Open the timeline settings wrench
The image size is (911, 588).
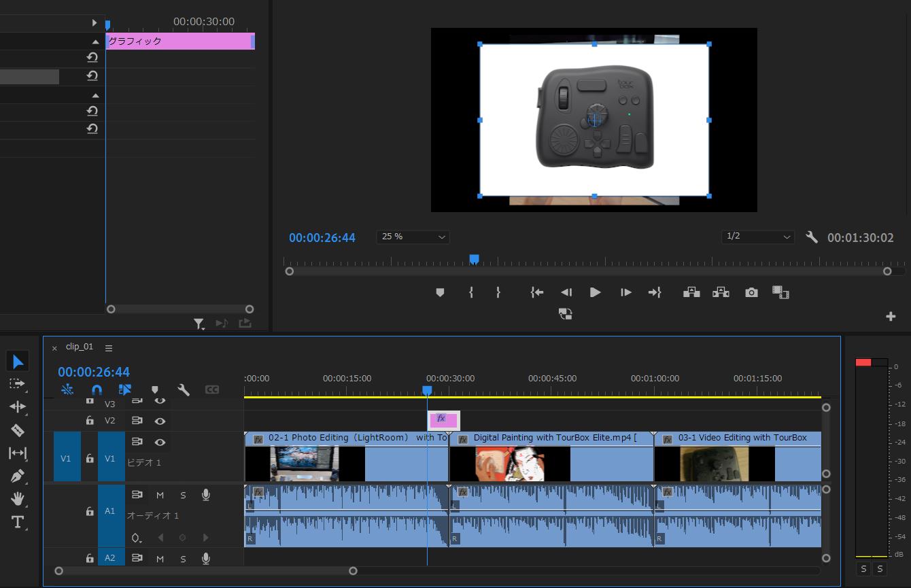click(184, 390)
